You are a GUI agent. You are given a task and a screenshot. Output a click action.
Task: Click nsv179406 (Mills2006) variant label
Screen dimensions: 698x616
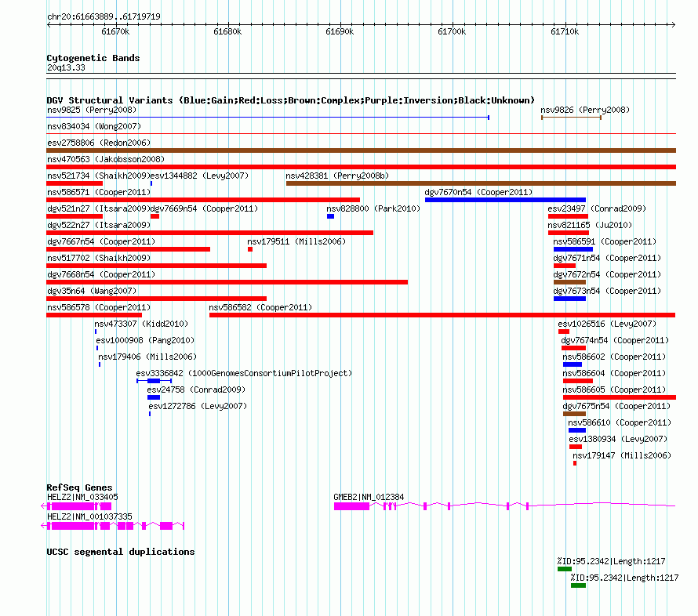pyautogui.click(x=147, y=357)
